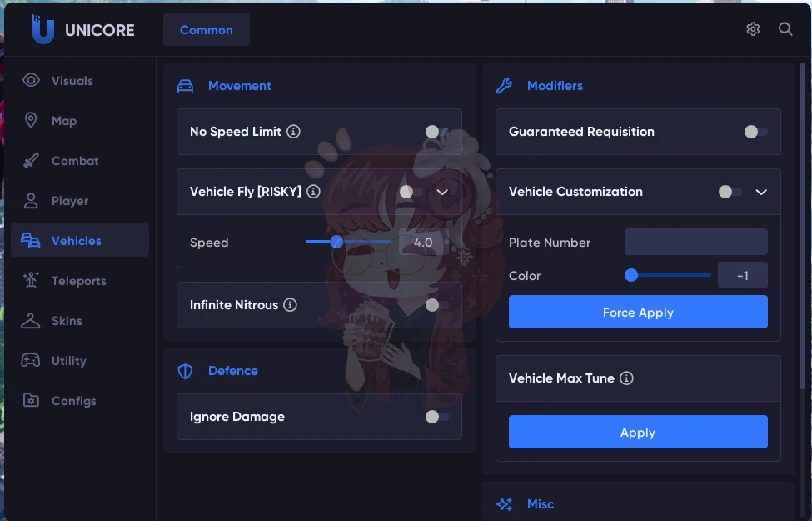Collapse the Vehicle Customization chevron
This screenshot has height=521, width=812.
click(761, 193)
